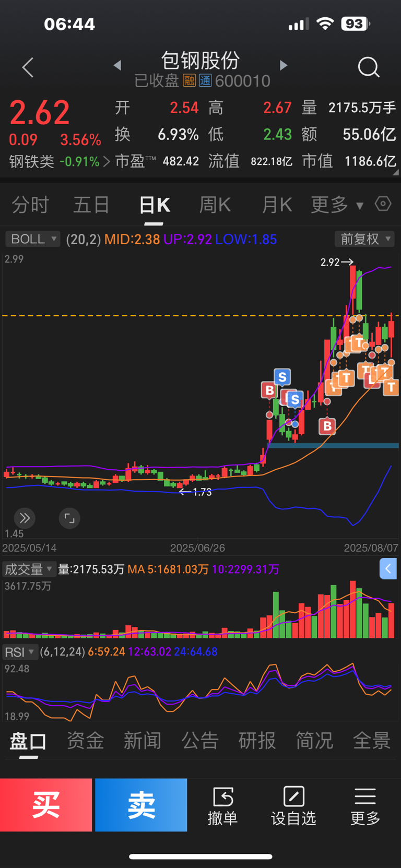
Task: Open the 资金 funds tab
Action: pos(85,741)
